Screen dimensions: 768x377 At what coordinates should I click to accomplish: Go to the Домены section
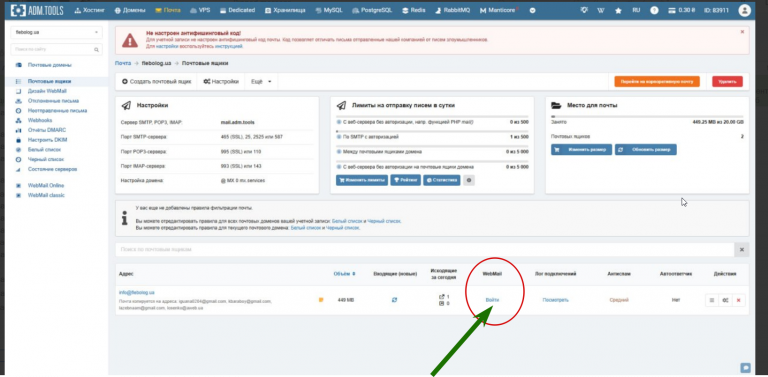pos(130,10)
